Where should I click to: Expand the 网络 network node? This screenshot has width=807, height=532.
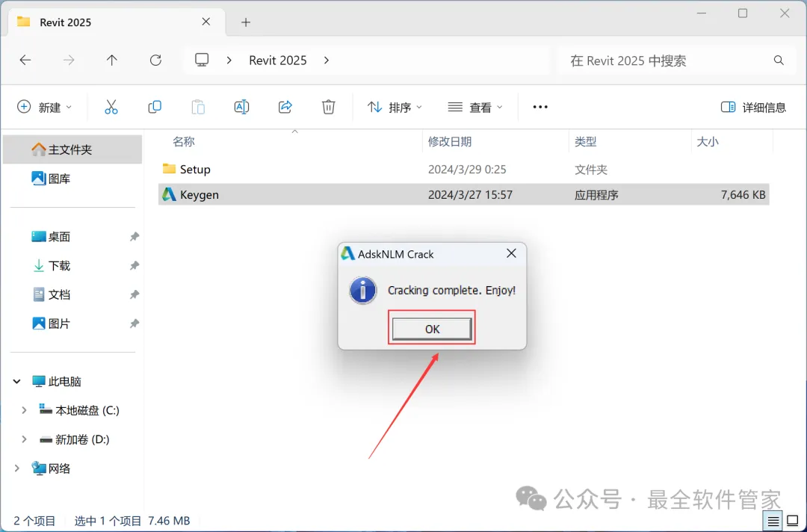[16, 468]
